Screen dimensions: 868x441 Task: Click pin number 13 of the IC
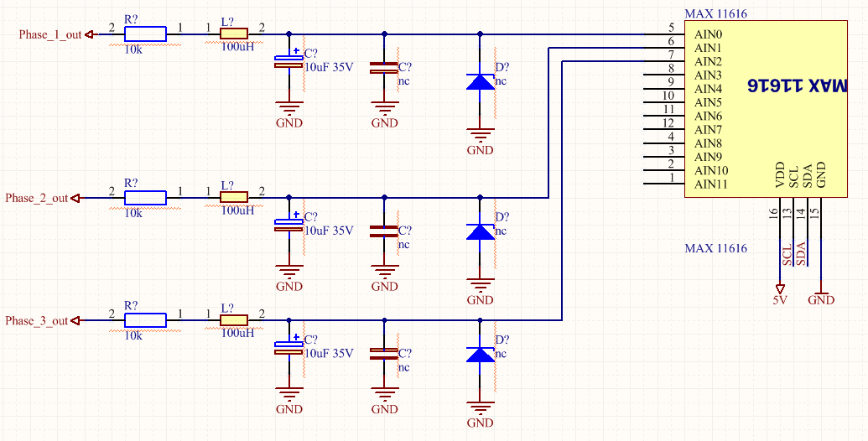(787, 214)
